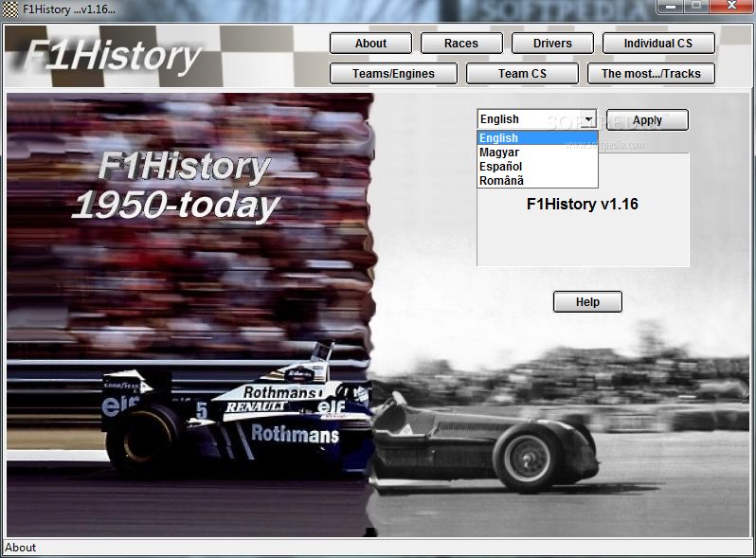Viewport: 756px width, 558px height.
Task: Minimize the F1History window
Action: 671,7
